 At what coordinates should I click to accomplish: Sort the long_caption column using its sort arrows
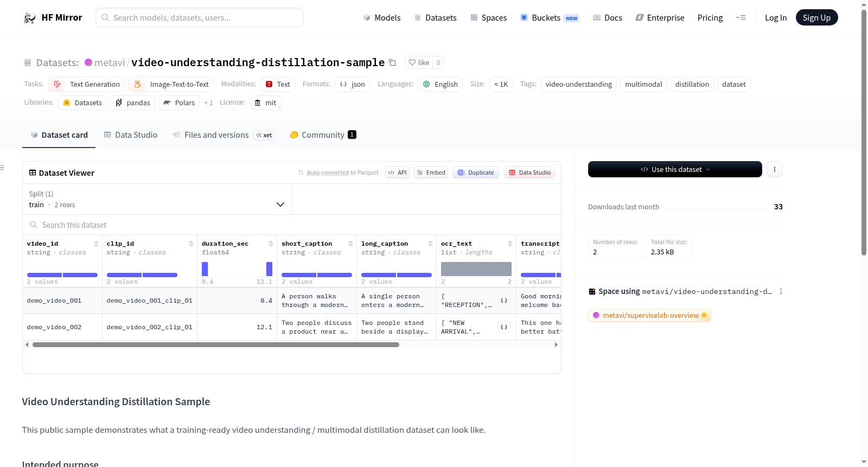coord(430,244)
